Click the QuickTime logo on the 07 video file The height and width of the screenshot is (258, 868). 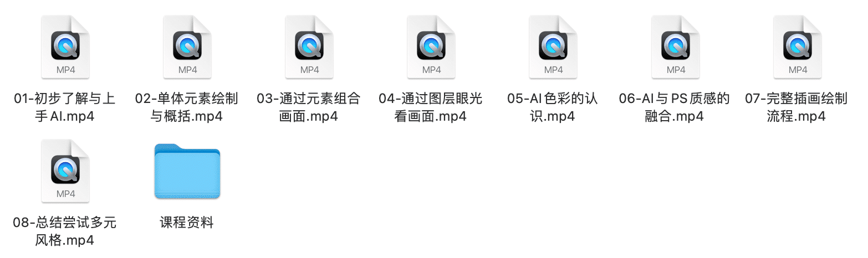pyautogui.click(x=797, y=45)
